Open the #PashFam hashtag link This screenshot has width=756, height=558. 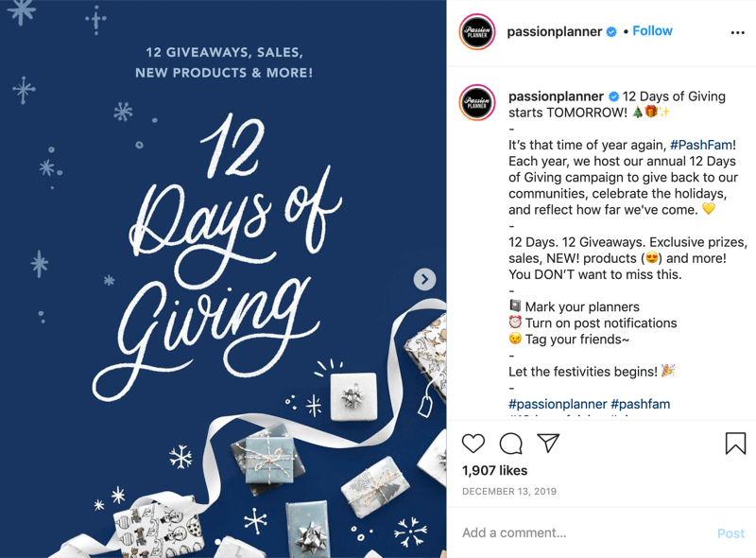(x=701, y=145)
